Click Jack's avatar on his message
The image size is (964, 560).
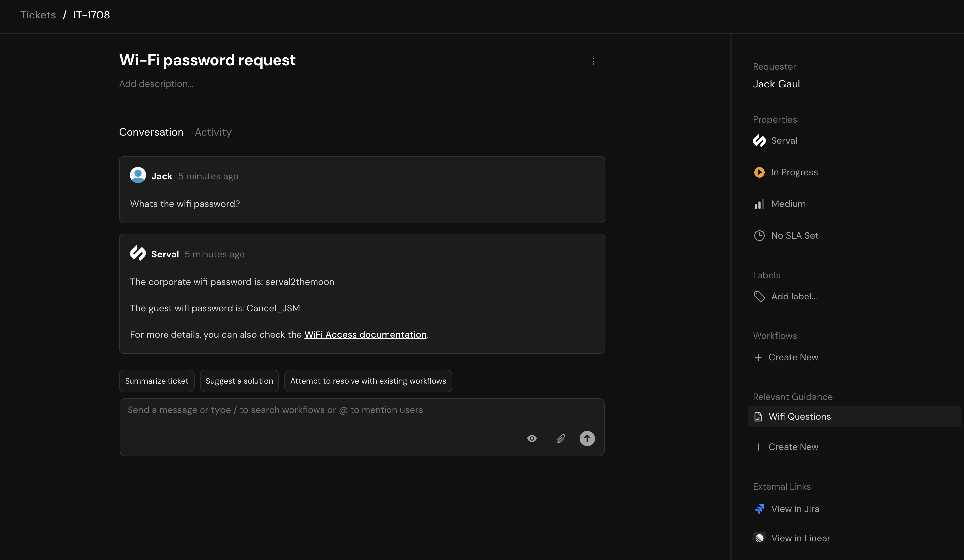tap(138, 175)
